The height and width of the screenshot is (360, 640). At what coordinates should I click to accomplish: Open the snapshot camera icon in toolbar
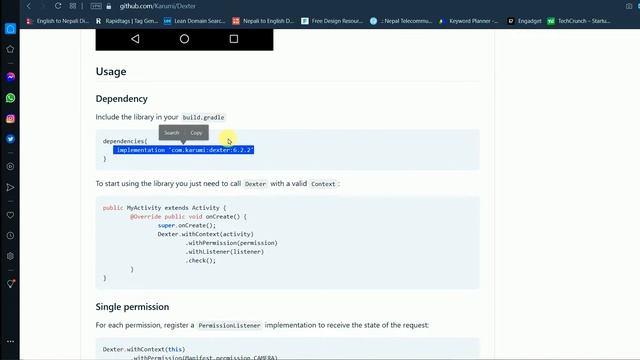pyautogui.click(x=629, y=6)
